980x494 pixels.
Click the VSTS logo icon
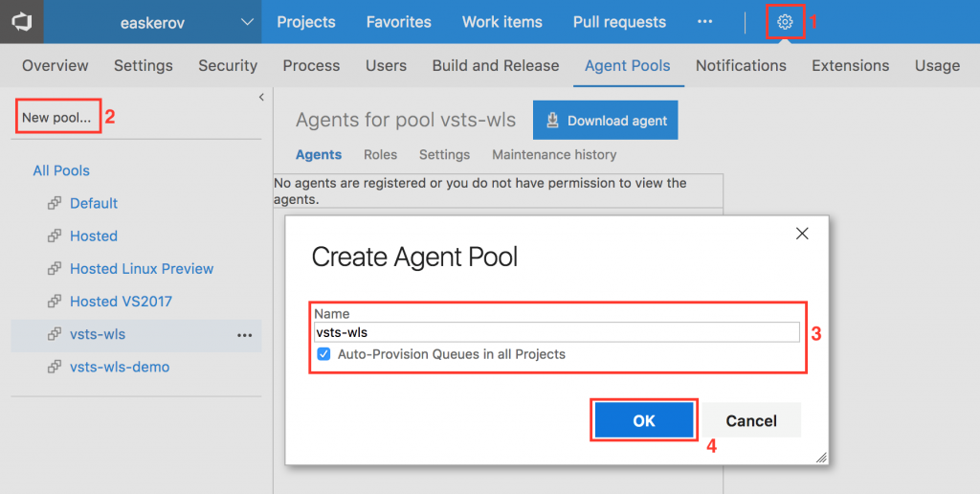click(x=22, y=22)
